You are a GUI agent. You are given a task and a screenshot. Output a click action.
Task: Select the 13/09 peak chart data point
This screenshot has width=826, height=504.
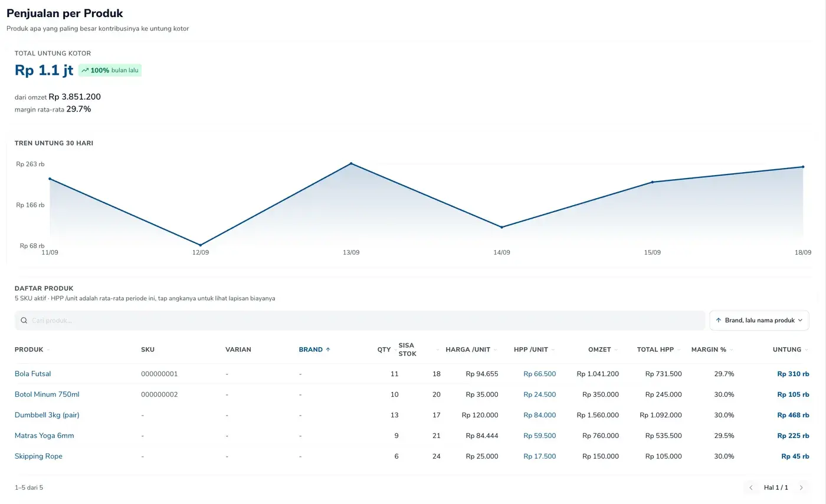point(351,163)
